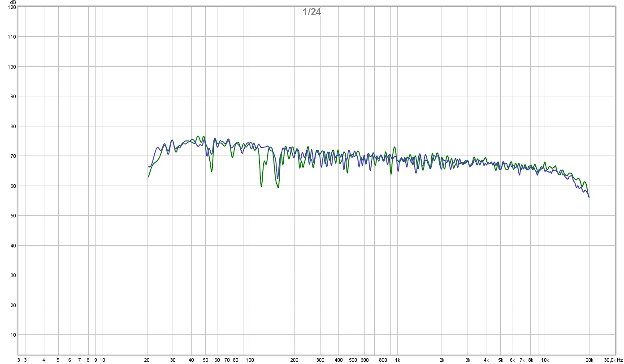Click the 120 dB vertical axis label

pyautogui.click(x=12, y=7)
